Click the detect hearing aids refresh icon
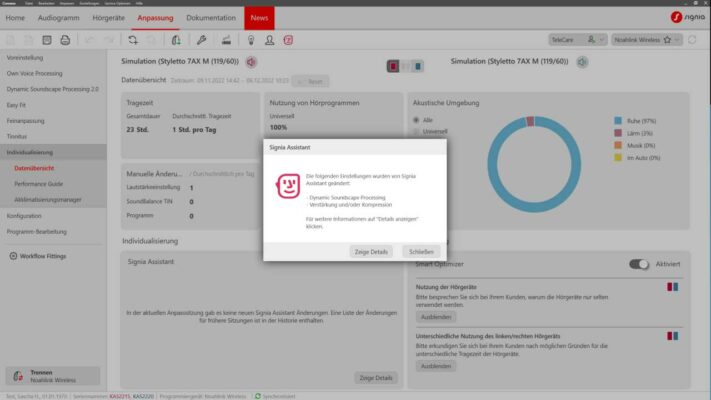Viewport: 711px width, 400px height. [133, 40]
